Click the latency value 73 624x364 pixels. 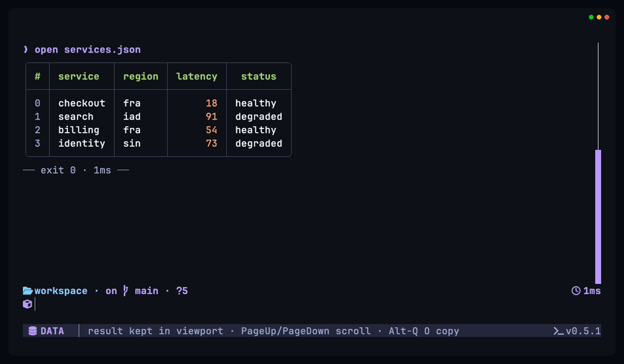tap(212, 144)
